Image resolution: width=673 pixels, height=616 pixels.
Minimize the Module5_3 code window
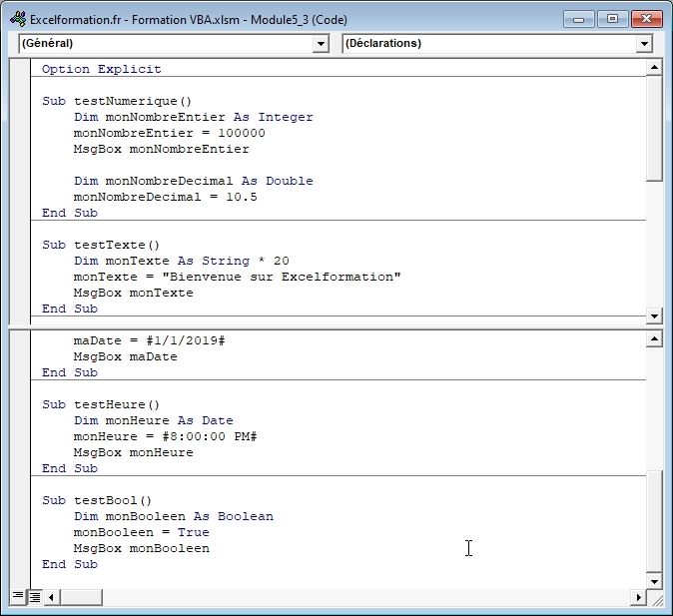581,18
